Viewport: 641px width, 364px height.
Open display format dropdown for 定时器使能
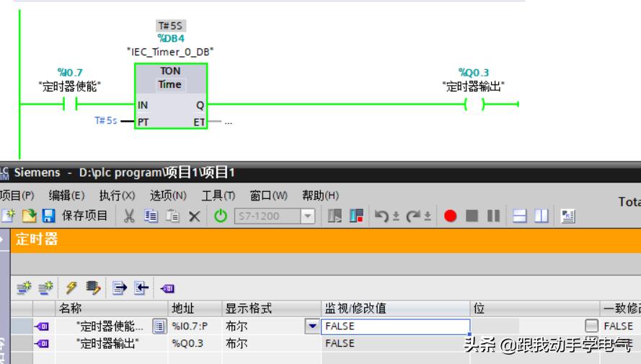tap(312, 326)
